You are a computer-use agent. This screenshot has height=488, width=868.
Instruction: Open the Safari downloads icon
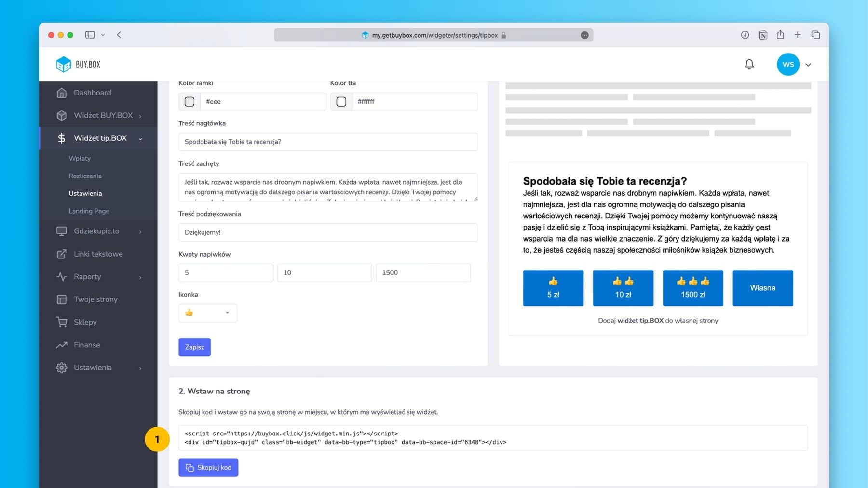coord(745,35)
